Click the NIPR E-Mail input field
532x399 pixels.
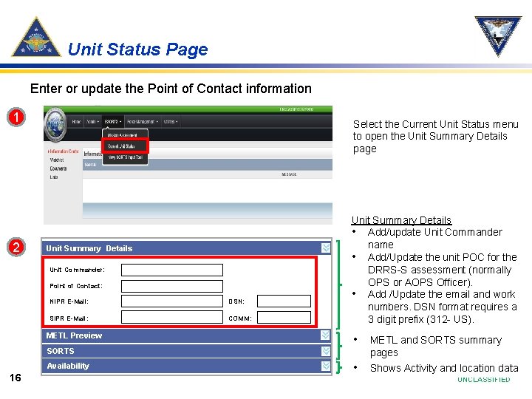tap(172, 301)
